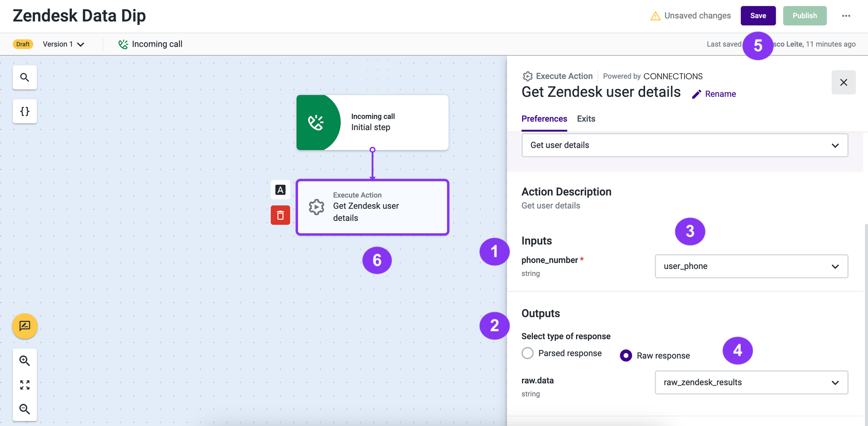This screenshot has width=868, height=426.
Task: Open the user_phone variable dropdown
Action: [x=751, y=266]
